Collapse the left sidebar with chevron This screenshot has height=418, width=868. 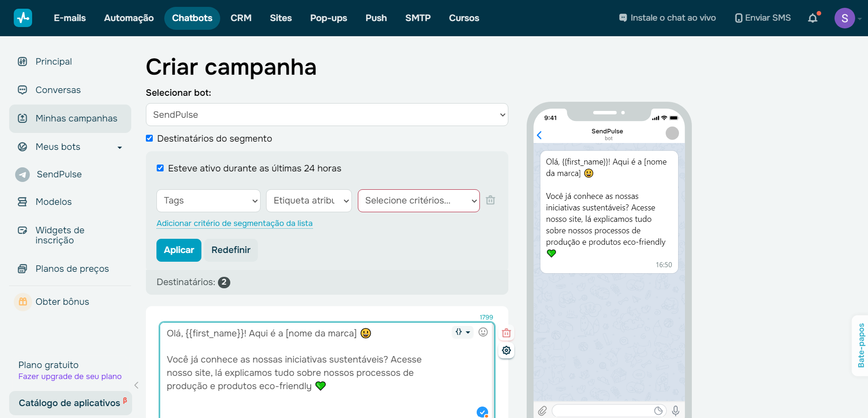(136, 385)
